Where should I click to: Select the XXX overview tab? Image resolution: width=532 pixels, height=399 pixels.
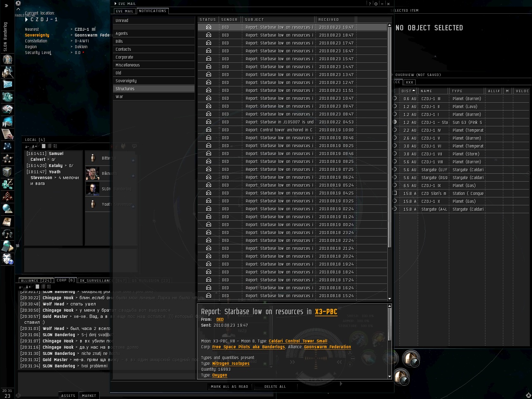(x=409, y=82)
